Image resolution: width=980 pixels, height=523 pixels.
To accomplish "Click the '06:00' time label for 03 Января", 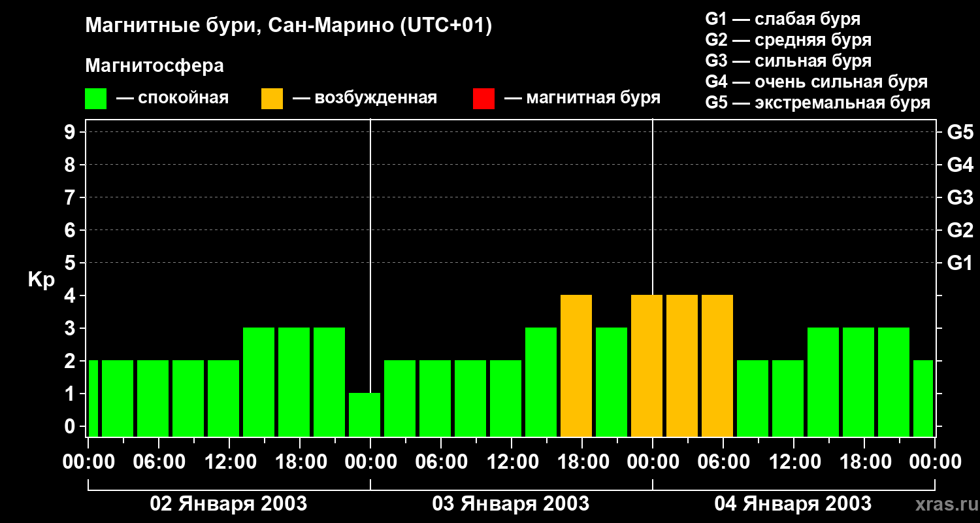I will [x=440, y=462].
